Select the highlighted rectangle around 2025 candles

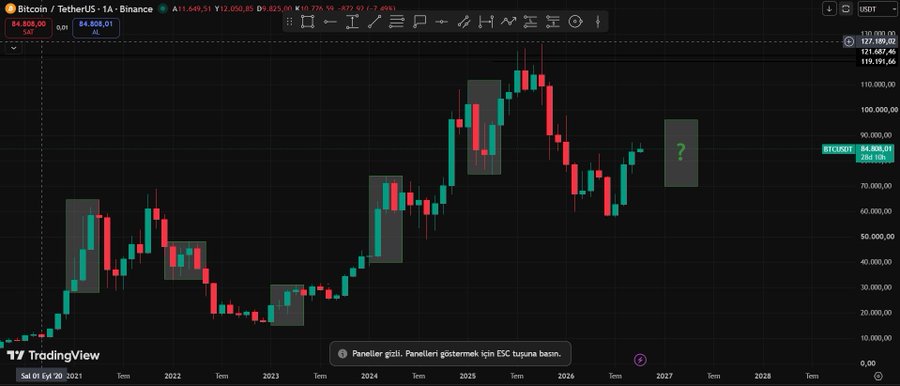tap(484, 128)
